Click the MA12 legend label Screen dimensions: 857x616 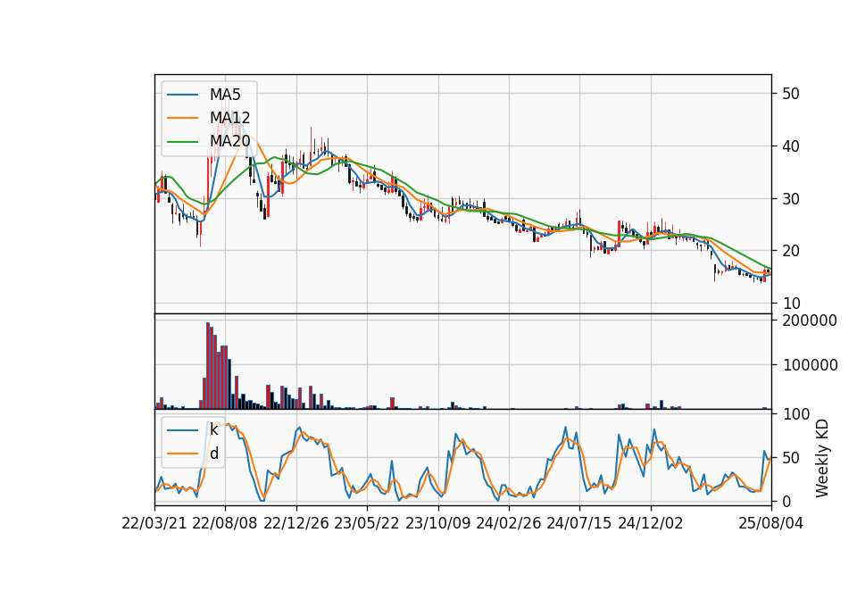tap(229, 118)
